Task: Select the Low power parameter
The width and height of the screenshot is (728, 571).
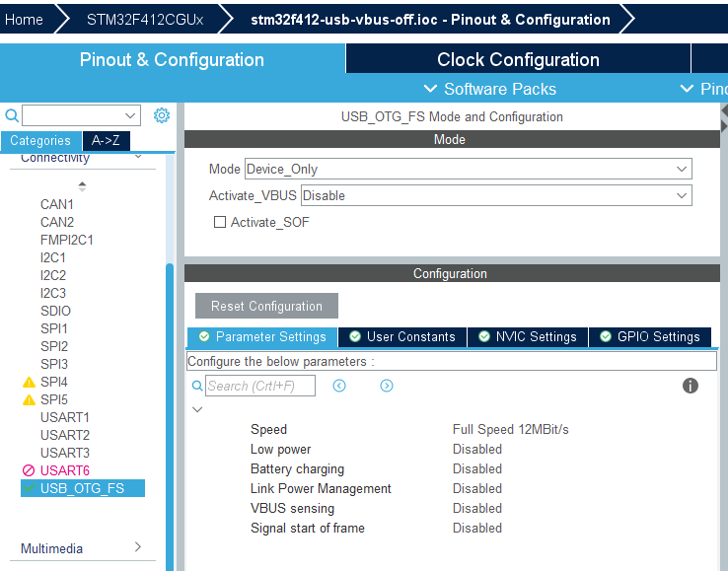Action: pyautogui.click(x=281, y=450)
